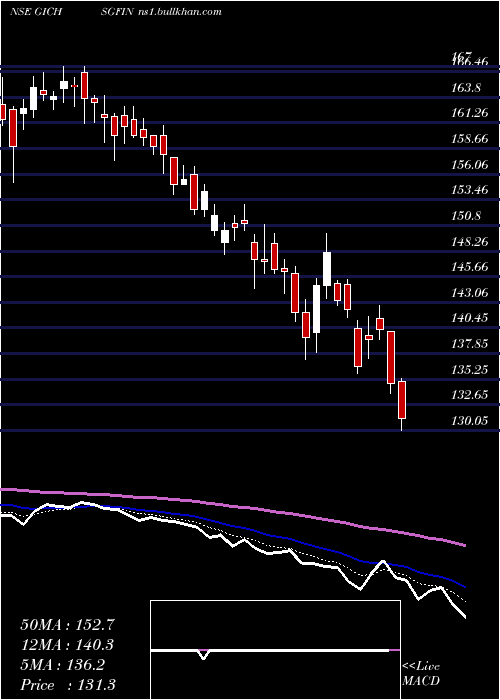Click the 153.46 price axis label
This screenshot has width=500, height=700.
[470, 191]
